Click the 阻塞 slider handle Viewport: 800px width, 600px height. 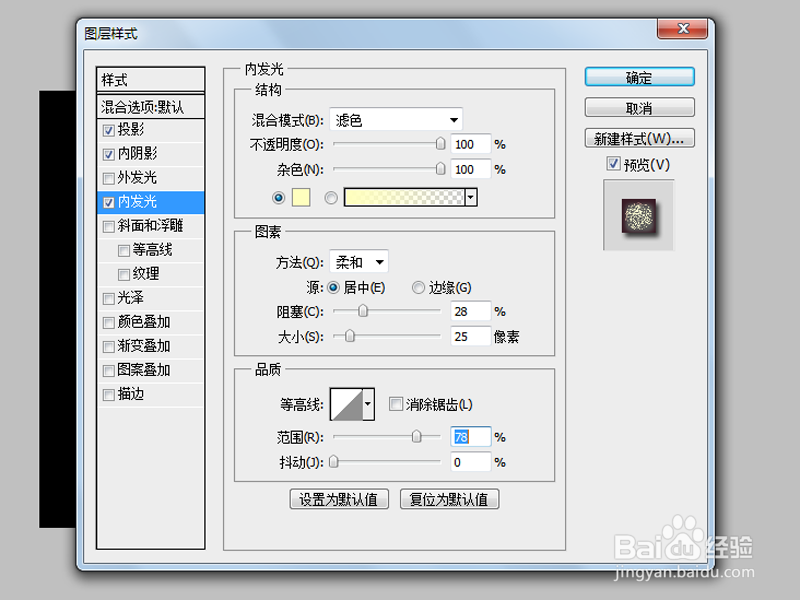click(363, 310)
